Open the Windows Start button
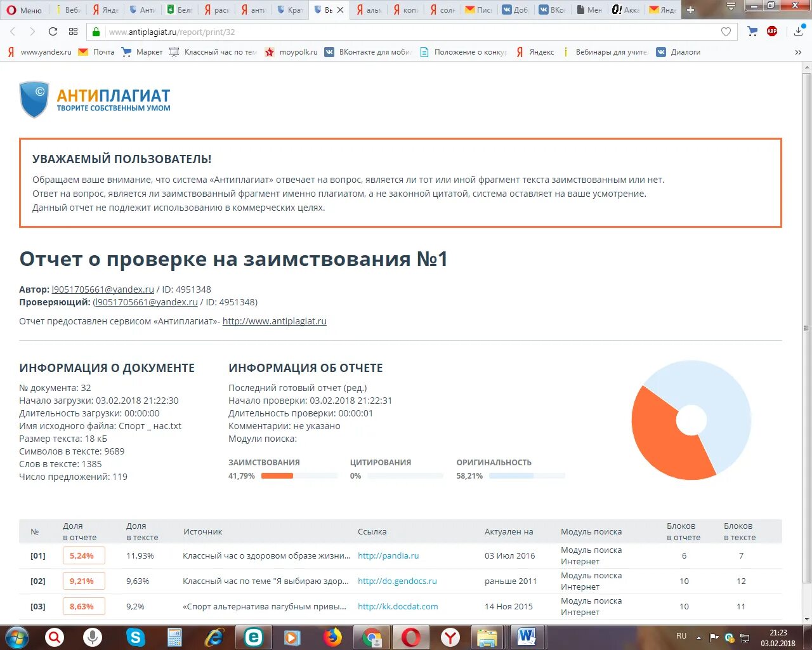 16,637
